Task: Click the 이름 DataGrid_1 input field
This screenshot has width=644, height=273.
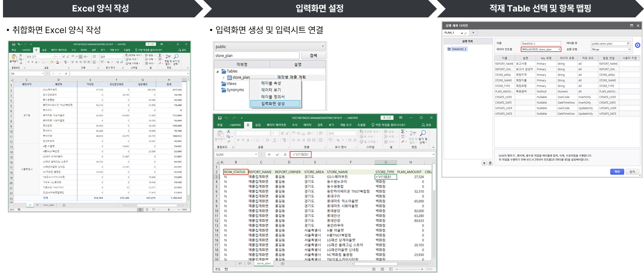Action: (541, 43)
